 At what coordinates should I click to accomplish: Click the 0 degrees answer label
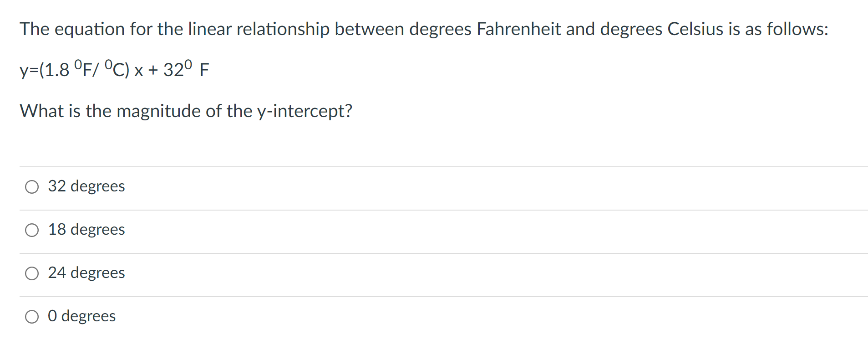[x=81, y=316]
